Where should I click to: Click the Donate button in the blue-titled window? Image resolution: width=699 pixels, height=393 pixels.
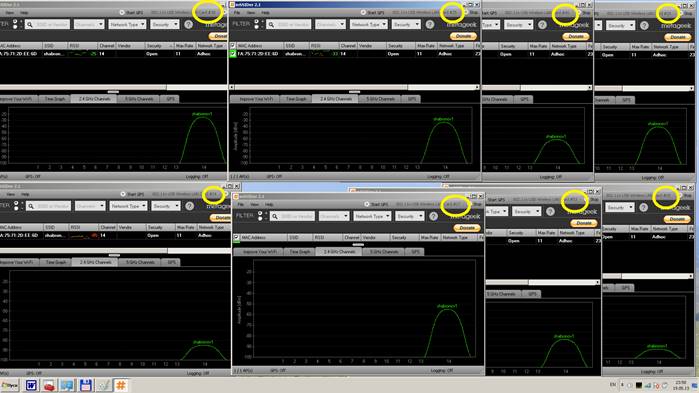pyautogui.click(x=464, y=36)
